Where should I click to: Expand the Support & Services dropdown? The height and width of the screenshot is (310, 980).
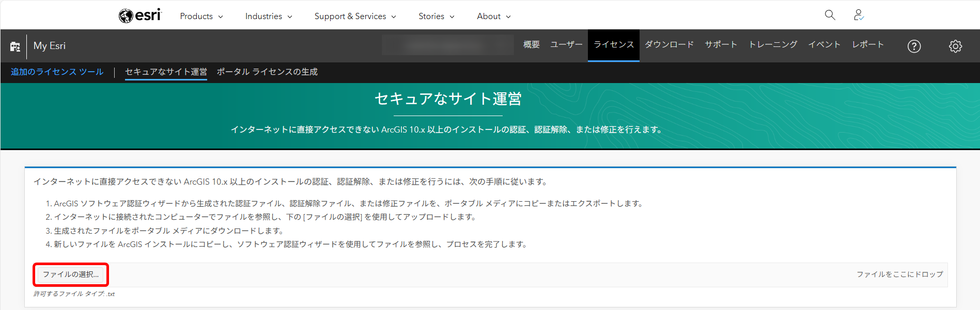tap(355, 17)
